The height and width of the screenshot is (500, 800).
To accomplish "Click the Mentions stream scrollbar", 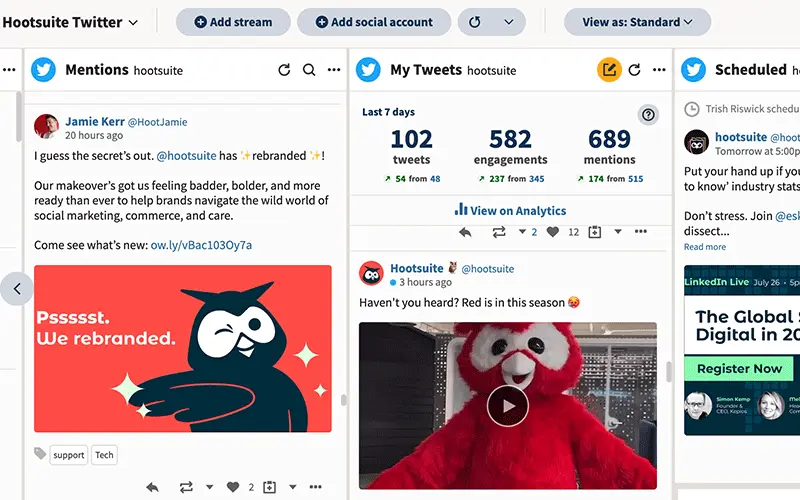I will coord(344,401).
